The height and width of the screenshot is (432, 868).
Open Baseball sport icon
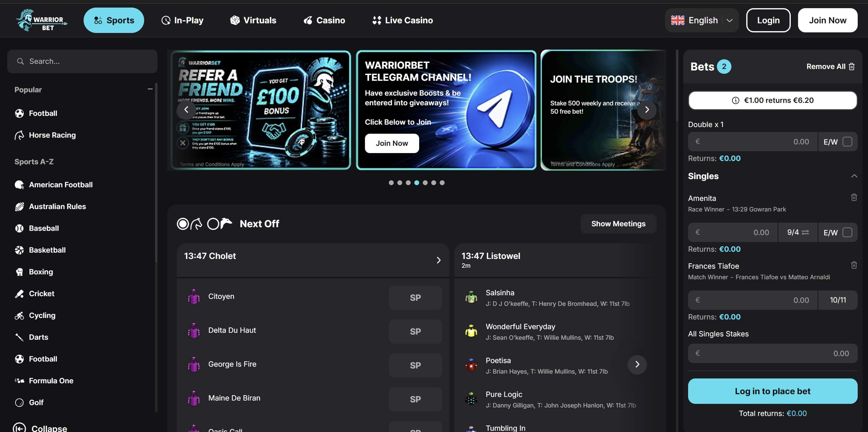point(19,228)
